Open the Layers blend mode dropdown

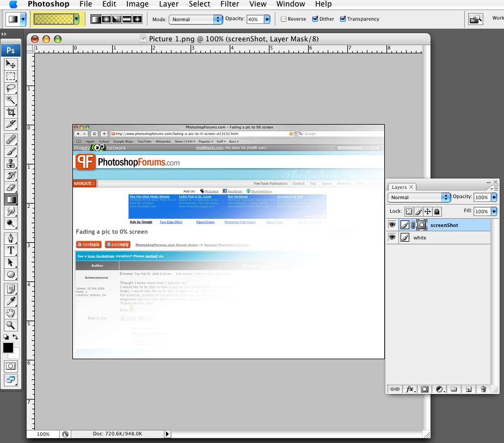point(419,198)
